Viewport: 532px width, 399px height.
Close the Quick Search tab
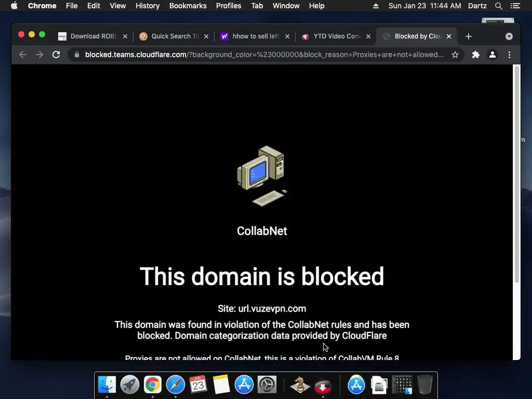206,36
